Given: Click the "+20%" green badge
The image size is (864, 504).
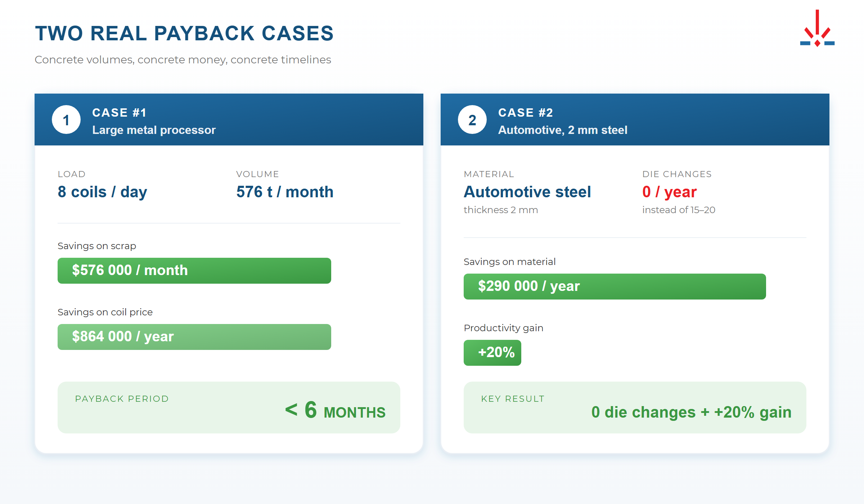Looking at the screenshot, I should 492,353.
